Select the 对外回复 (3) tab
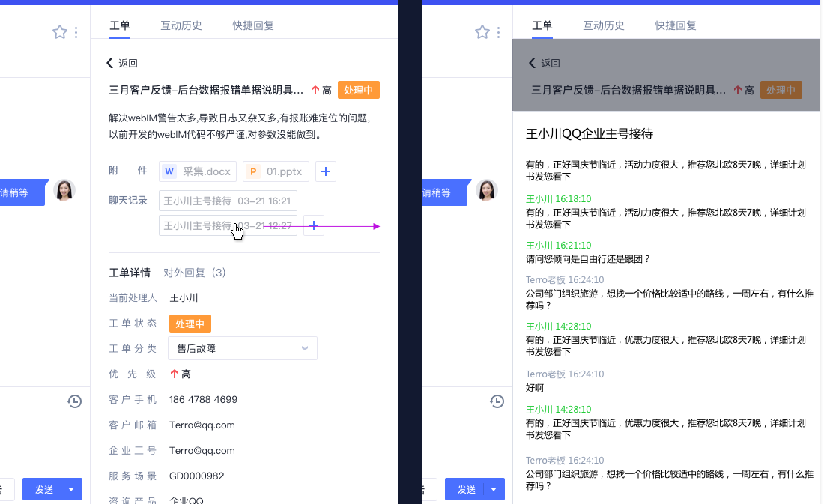Screen dimensions: 827x504 (195, 273)
